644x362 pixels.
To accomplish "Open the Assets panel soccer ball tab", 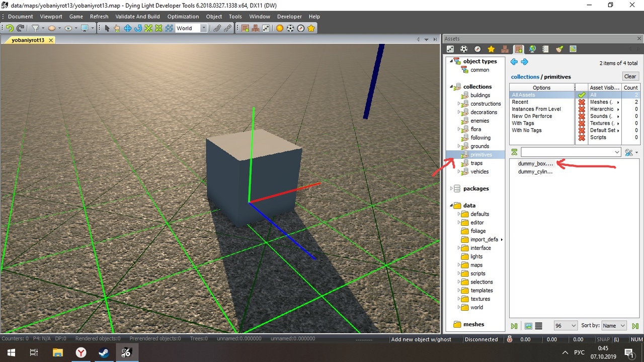I will [x=464, y=49].
